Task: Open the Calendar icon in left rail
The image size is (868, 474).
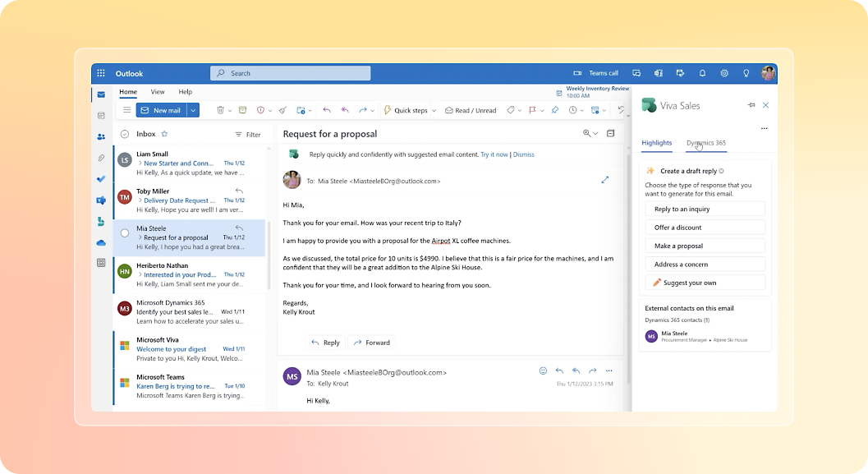Action: point(101,116)
